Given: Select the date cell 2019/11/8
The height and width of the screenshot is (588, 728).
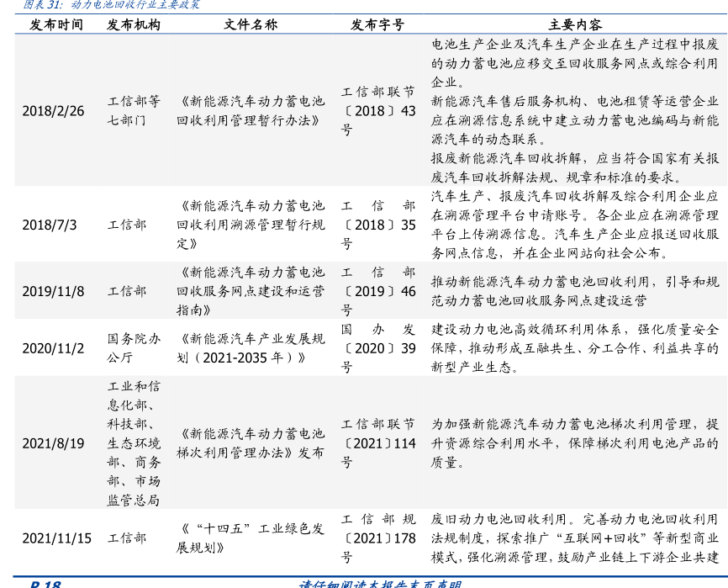Looking at the screenshot, I should 54,291.
